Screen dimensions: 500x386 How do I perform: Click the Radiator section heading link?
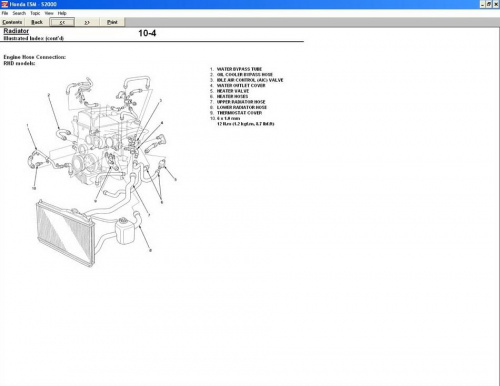[x=16, y=31]
